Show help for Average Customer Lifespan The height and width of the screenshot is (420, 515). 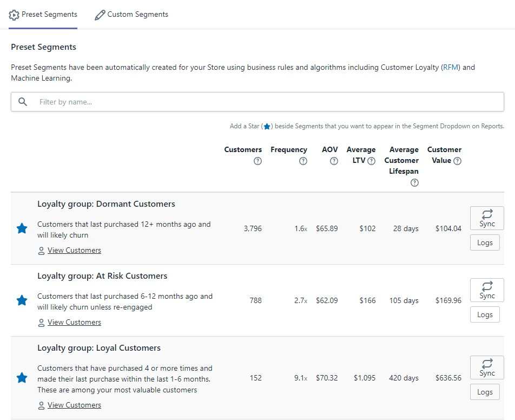pyautogui.click(x=415, y=183)
